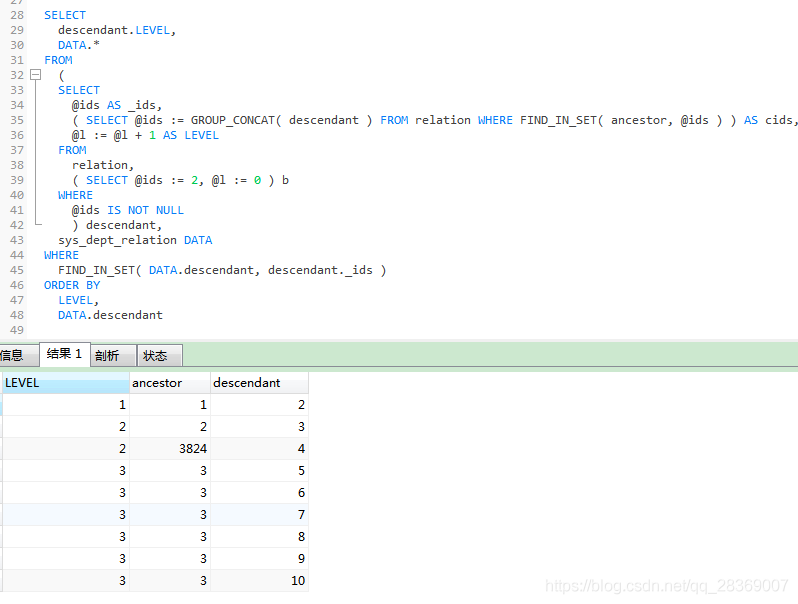Click the first SELECT keyword on line 28
Screen dimensions: 798x604
tap(65, 15)
